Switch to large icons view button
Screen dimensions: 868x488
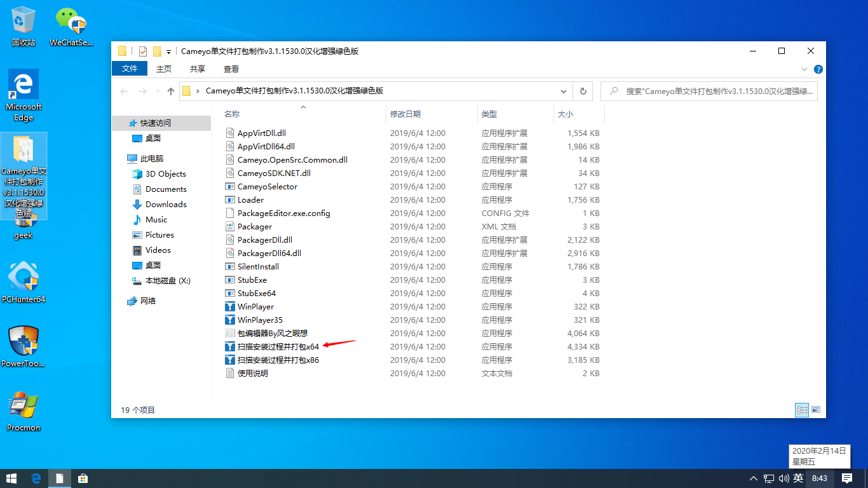click(x=816, y=410)
